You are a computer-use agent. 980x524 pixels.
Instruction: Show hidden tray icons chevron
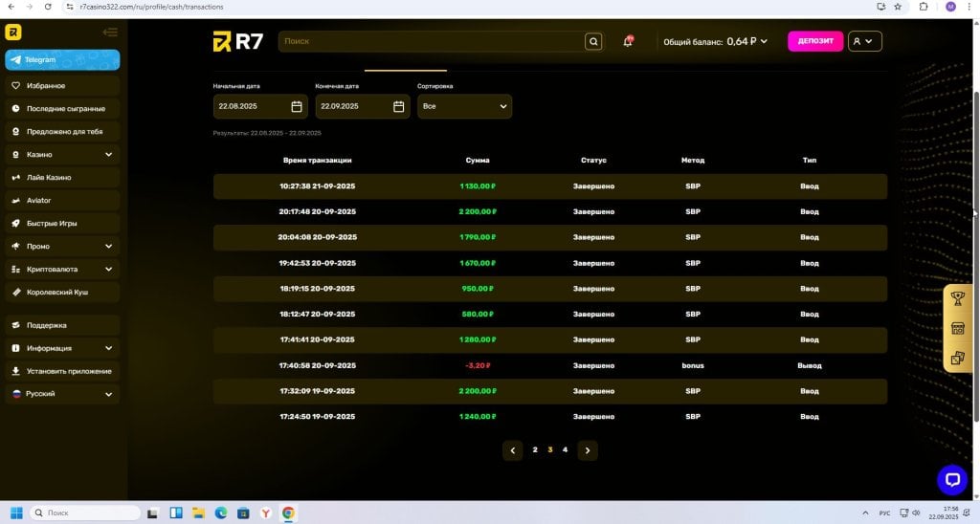pos(865,513)
